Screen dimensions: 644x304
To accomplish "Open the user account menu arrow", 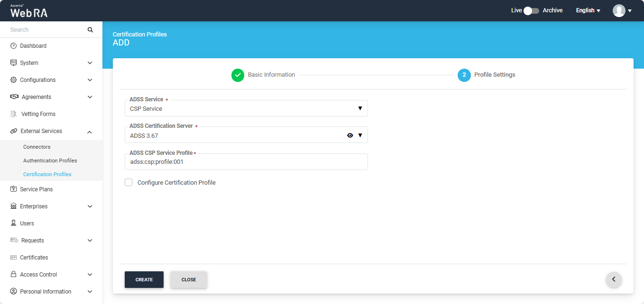I will click(630, 11).
